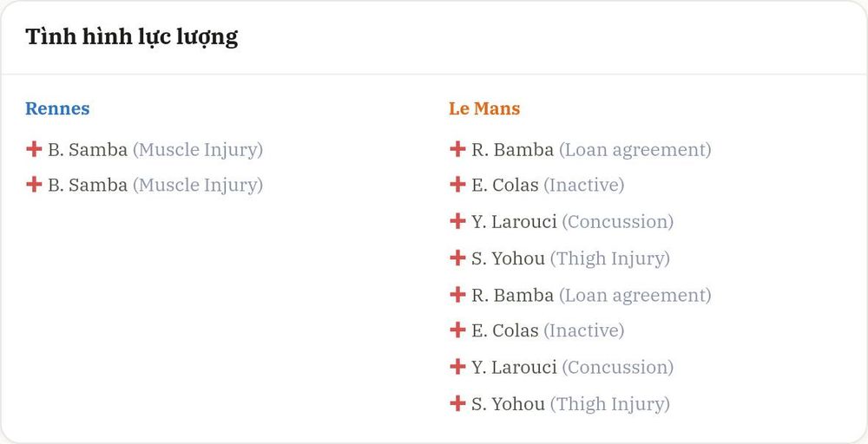Click the second '(Loan agreement)' status text
This screenshot has width=868, height=444.
click(635, 295)
